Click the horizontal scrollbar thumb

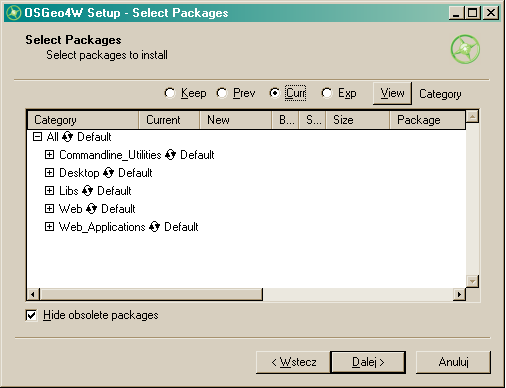tap(151, 294)
